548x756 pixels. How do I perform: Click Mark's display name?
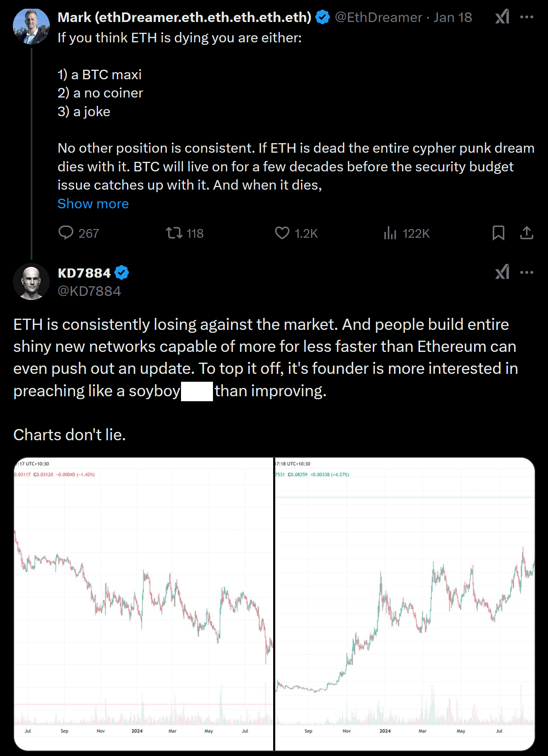coord(184,17)
